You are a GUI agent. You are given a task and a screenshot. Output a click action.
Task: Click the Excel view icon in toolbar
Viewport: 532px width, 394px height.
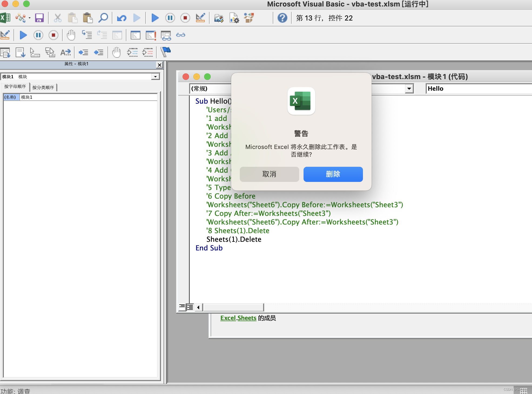(5, 18)
